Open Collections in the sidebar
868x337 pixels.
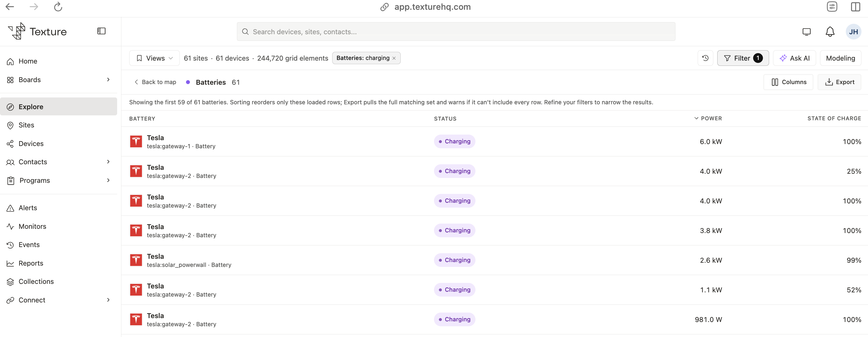click(x=59, y=282)
